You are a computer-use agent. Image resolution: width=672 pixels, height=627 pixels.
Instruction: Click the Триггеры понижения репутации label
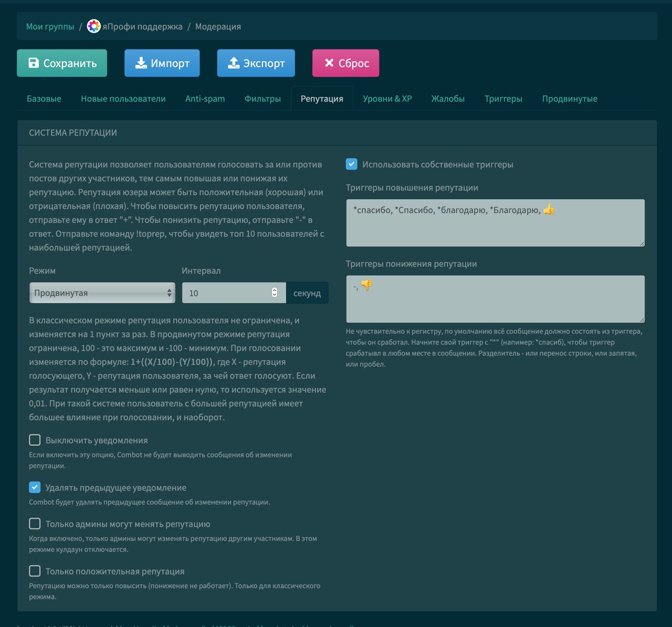412,264
